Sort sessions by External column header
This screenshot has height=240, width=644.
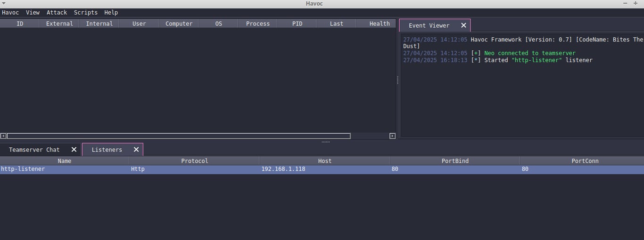click(x=59, y=24)
